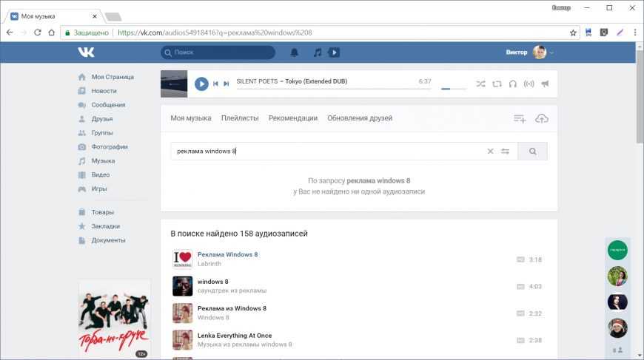Clear the audio search query

coord(490,152)
